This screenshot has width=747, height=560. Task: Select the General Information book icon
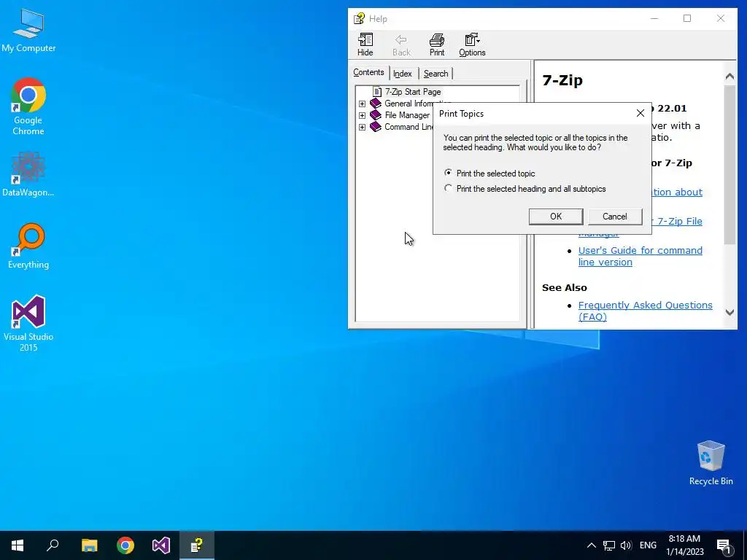point(376,104)
